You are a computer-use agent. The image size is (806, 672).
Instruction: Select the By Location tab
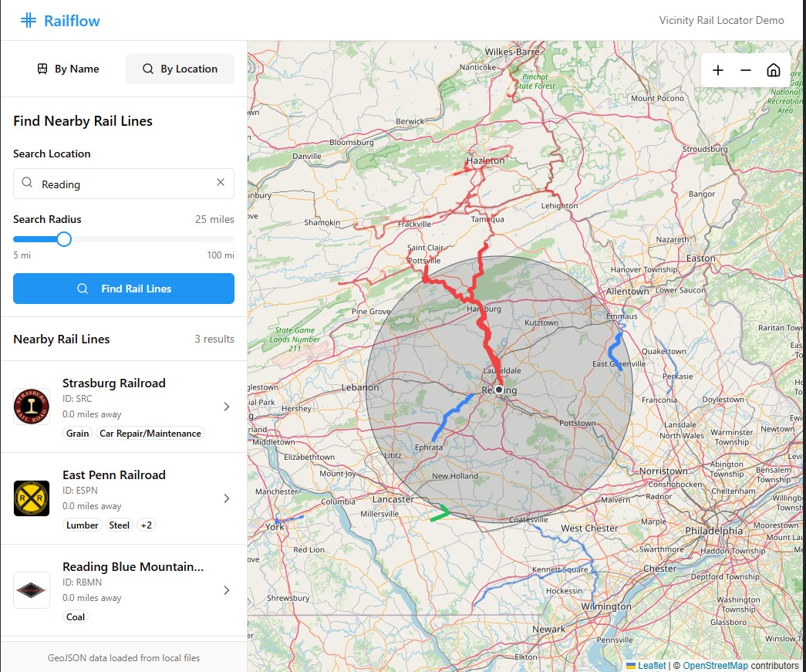pyautogui.click(x=180, y=69)
